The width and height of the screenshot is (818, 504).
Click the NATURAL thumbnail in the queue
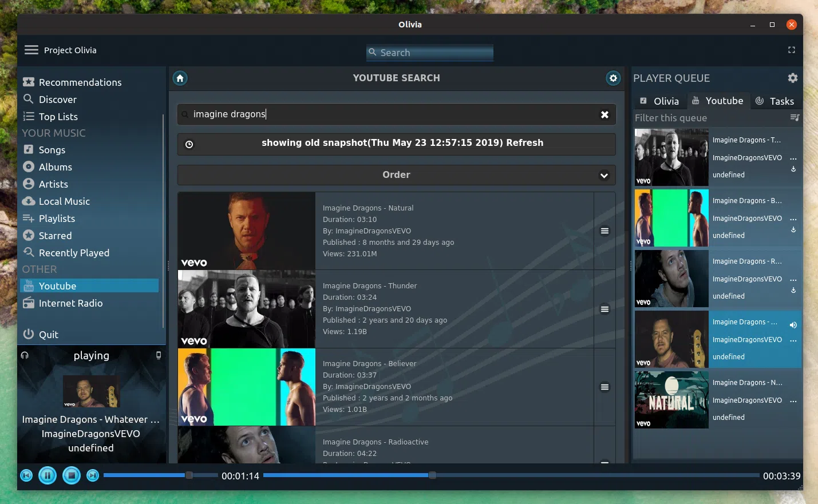(x=671, y=400)
